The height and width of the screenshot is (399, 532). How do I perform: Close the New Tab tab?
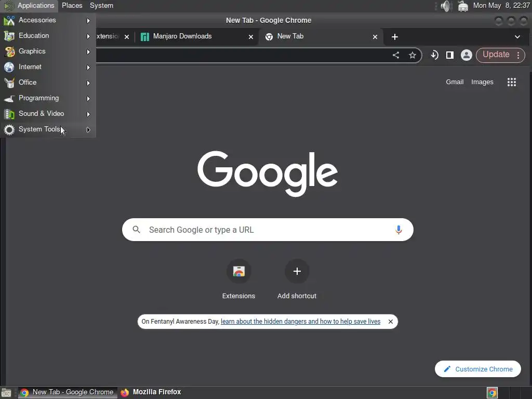(375, 37)
